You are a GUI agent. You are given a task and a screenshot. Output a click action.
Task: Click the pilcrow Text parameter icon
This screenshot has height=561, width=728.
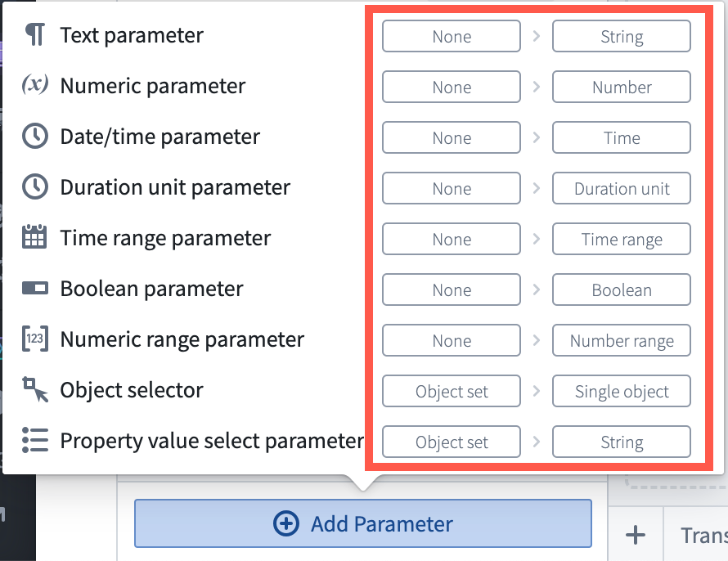click(x=35, y=35)
